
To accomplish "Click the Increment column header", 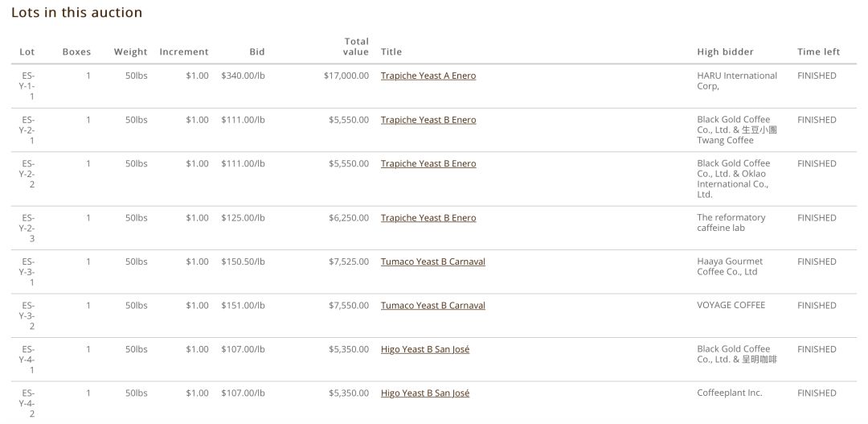I will tap(183, 52).
